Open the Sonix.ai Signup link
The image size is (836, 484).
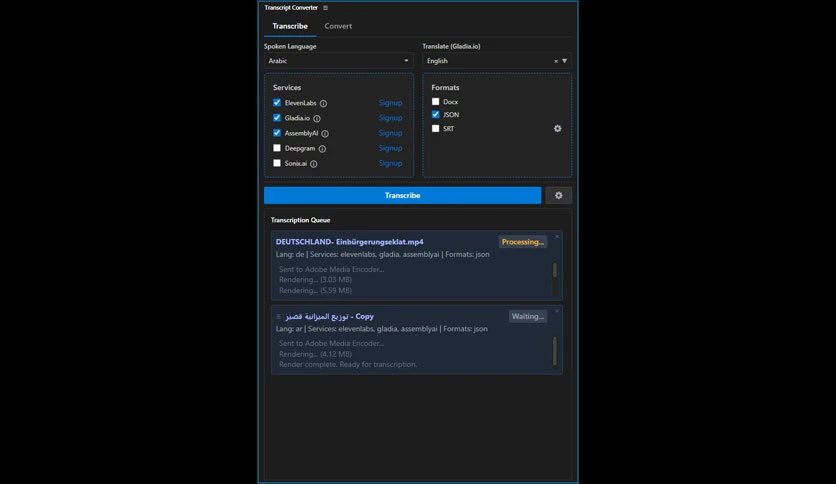(390, 164)
